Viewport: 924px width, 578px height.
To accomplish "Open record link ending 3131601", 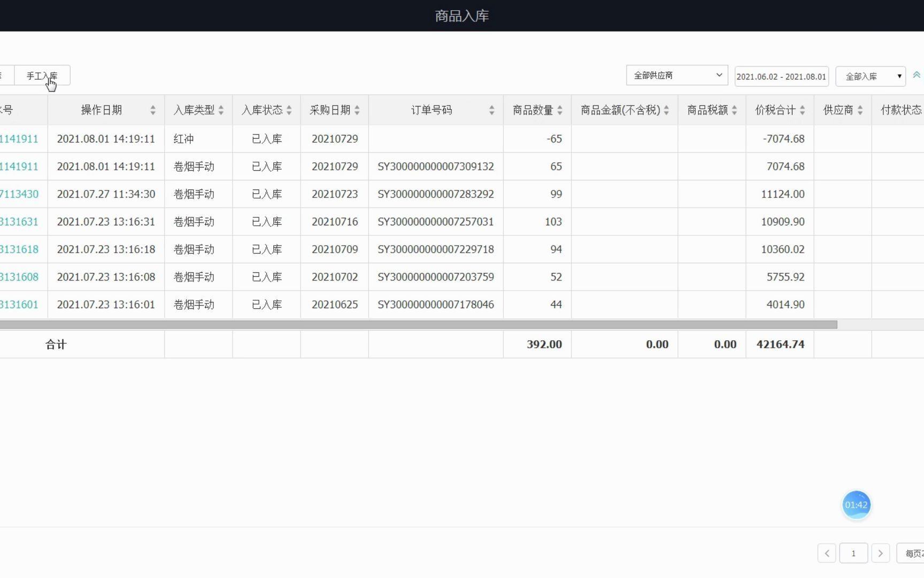I will pos(19,305).
